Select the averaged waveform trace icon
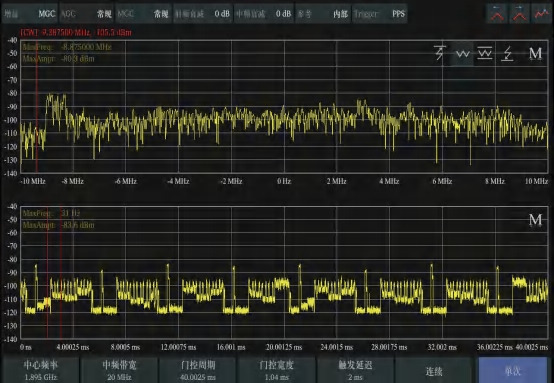554x383 pixels. (x=485, y=53)
